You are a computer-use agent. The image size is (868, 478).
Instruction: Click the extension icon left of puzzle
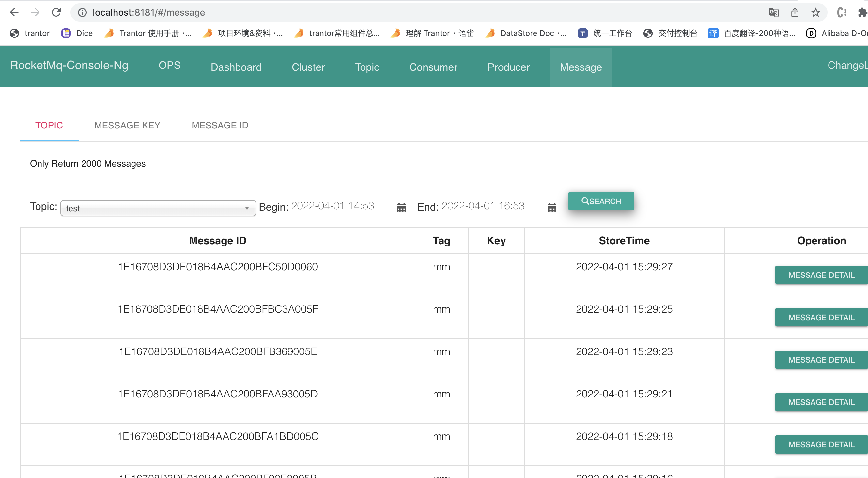click(x=842, y=12)
